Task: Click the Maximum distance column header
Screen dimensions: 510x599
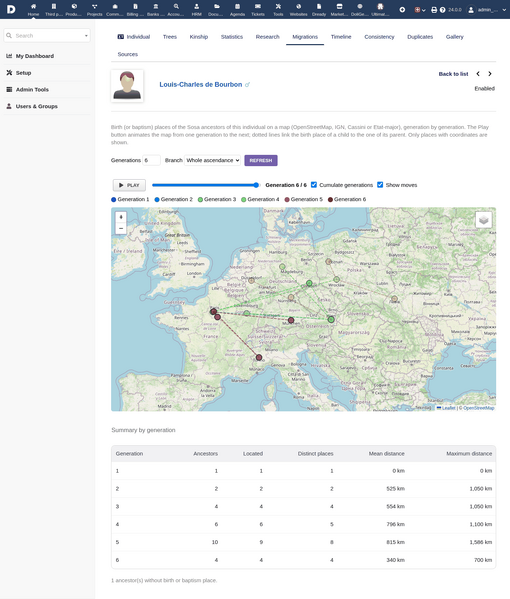Action: coord(469,453)
